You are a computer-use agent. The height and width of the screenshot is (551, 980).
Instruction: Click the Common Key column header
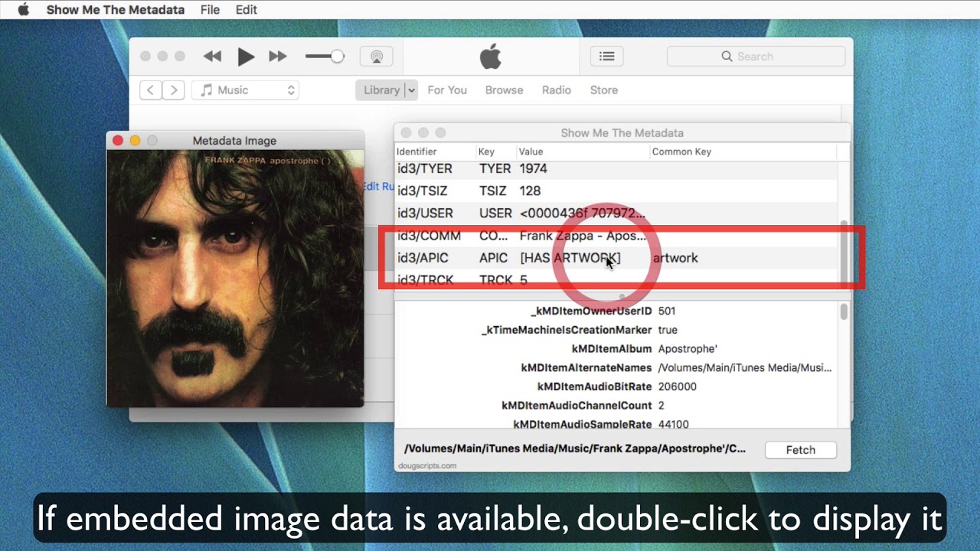click(743, 152)
